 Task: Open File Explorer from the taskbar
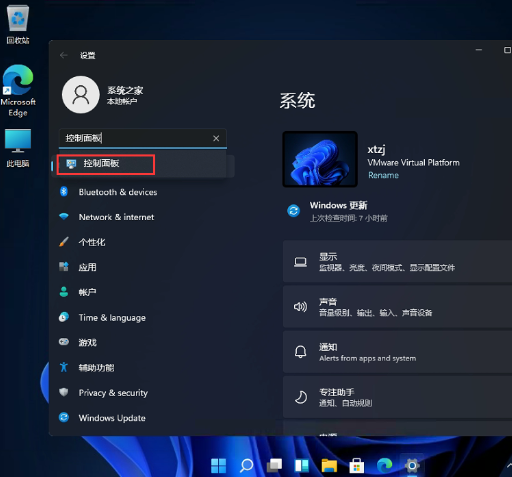[329, 465]
